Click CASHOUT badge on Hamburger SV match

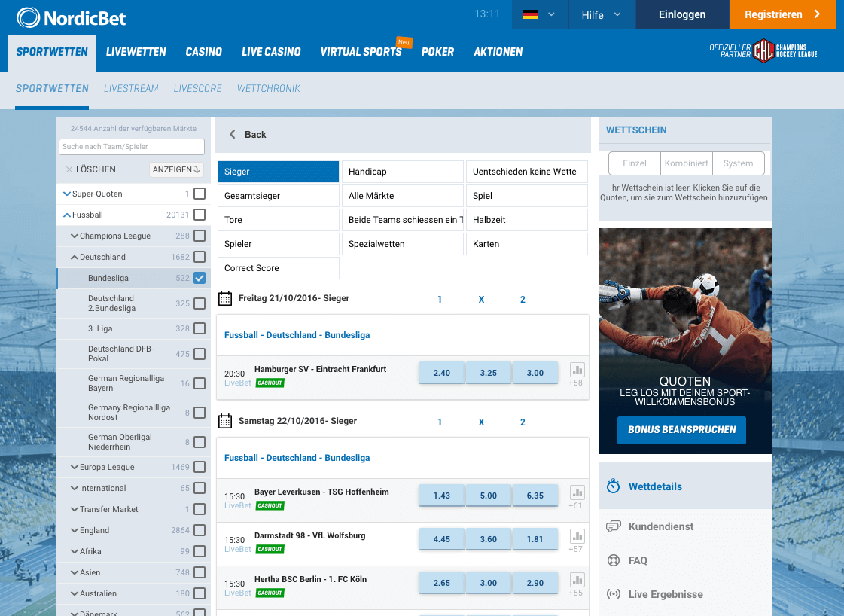270,383
